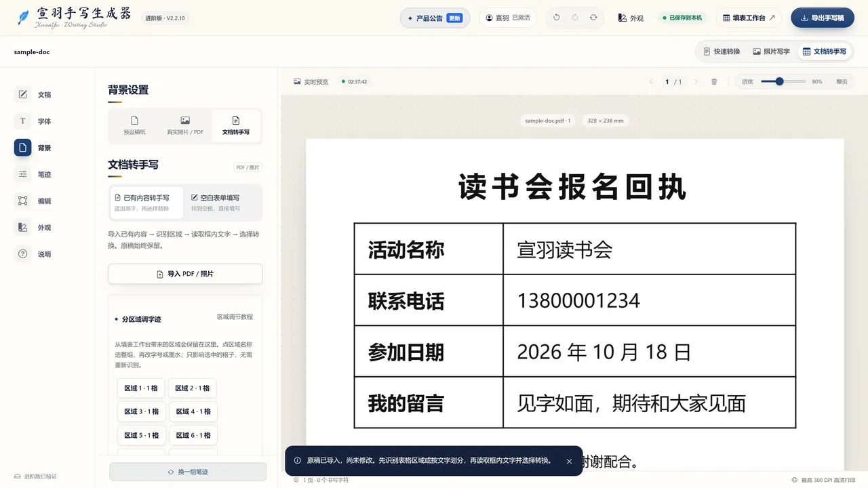Screen dimensions: 868x488
Task: Click the redo arrow icon
Action: click(575, 18)
